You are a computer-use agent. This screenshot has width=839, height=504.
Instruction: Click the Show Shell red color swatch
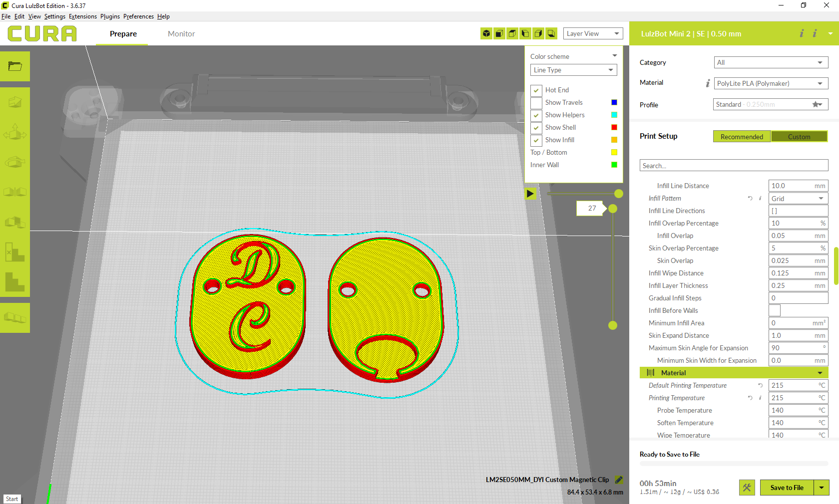tap(614, 127)
